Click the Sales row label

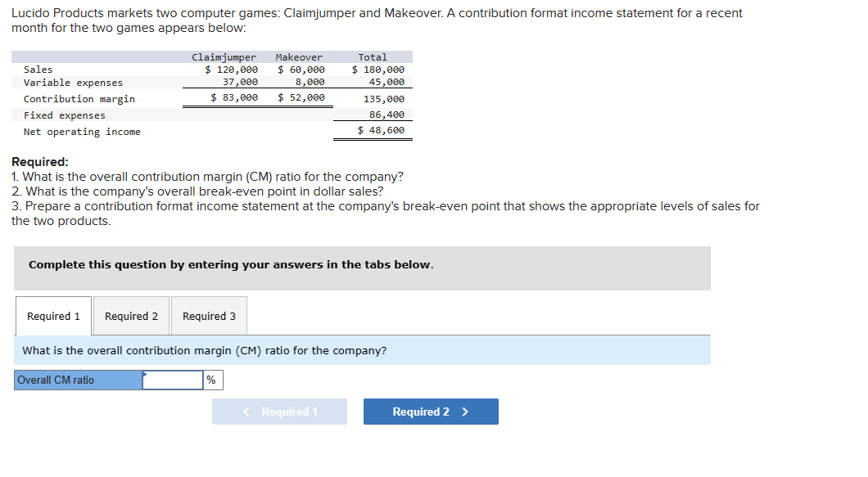click(x=38, y=70)
